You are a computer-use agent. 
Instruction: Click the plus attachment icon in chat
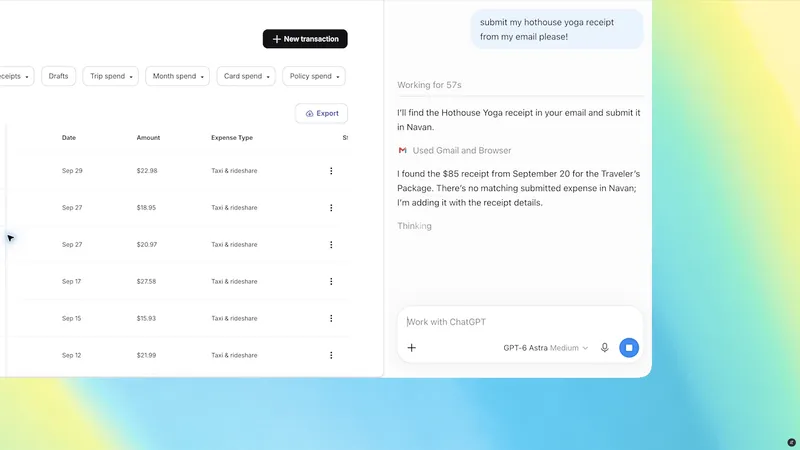point(412,348)
